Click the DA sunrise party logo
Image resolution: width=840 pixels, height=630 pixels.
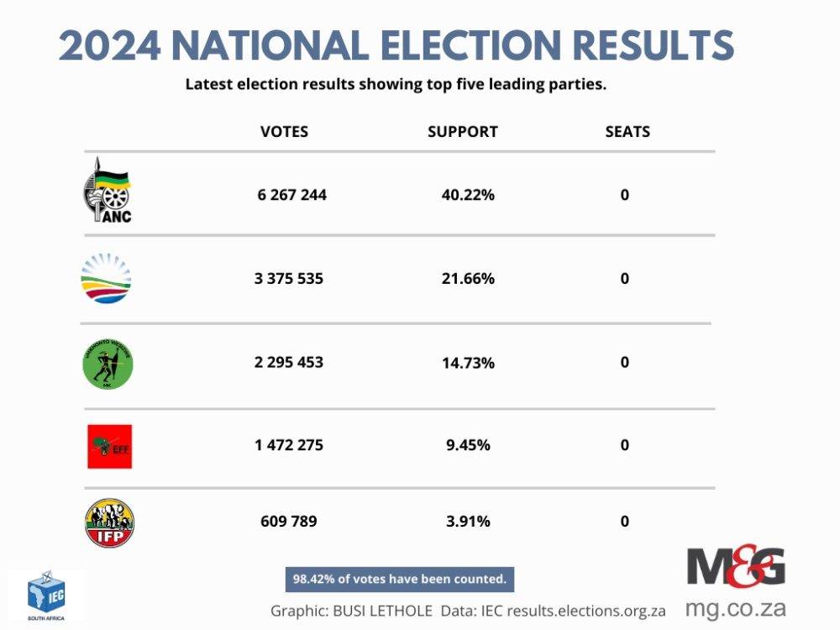pos(106,278)
